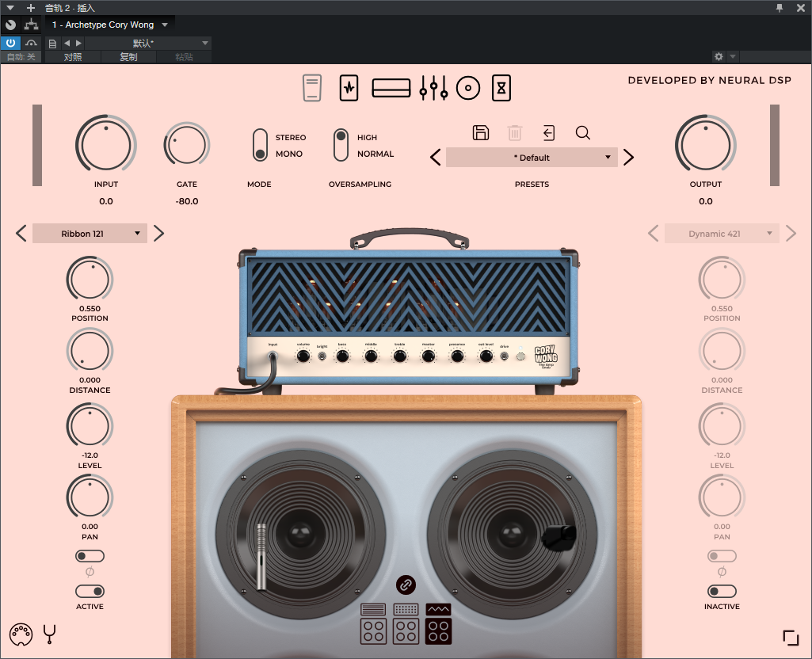Select previous mic before Ribbon 121

(21, 234)
